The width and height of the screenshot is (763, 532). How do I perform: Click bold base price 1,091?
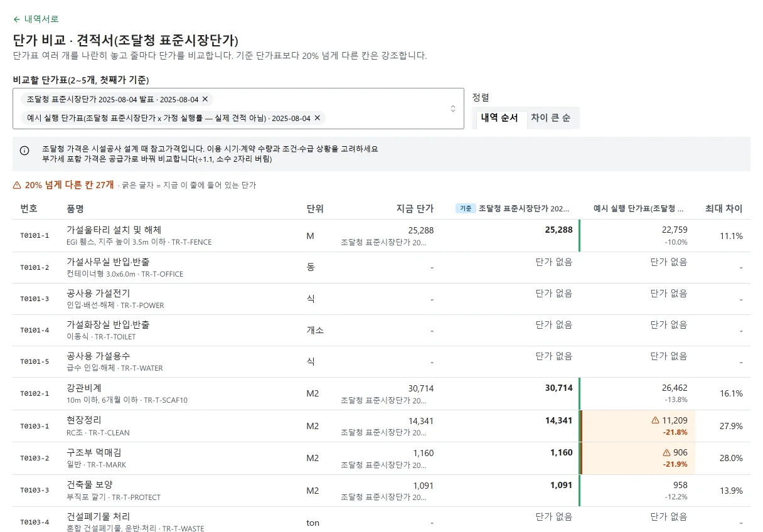tap(561, 484)
